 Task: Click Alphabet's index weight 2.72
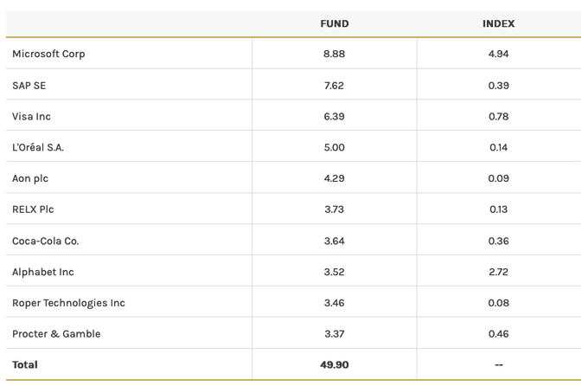pos(498,272)
